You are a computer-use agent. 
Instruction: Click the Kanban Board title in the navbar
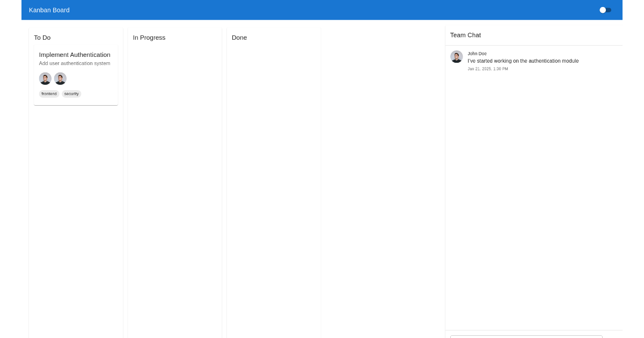49,10
